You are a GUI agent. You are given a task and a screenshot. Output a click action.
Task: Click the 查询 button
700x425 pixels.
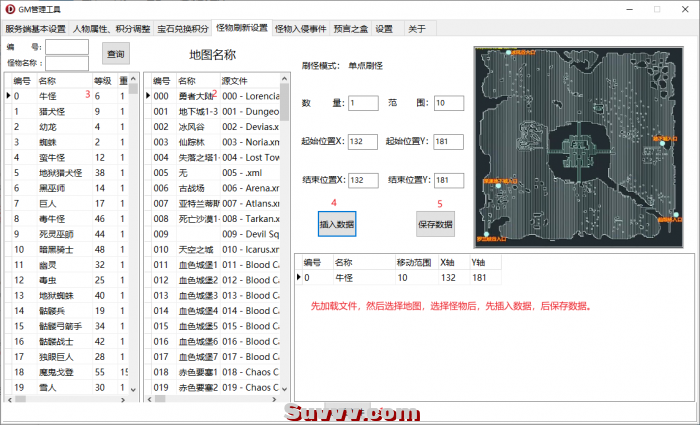(116, 54)
